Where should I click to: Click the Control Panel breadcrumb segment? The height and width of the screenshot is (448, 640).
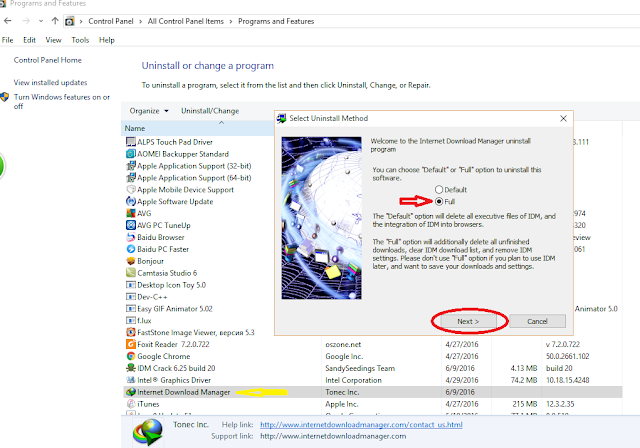(111, 21)
